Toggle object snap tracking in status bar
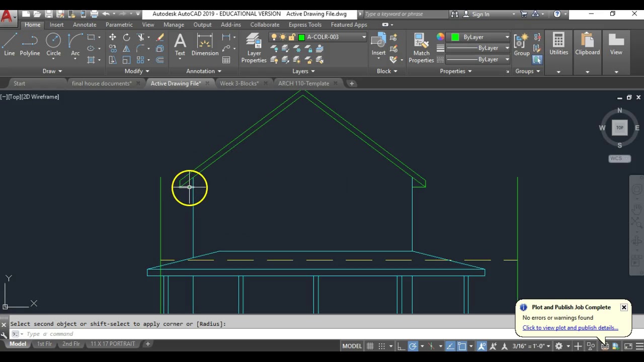Screen dimensions: 644x362 pyautogui.click(x=450, y=346)
